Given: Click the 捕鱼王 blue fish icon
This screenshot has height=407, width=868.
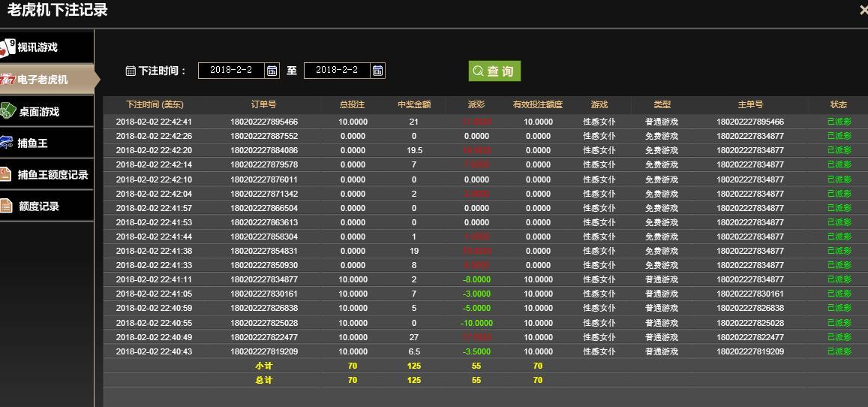Looking at the screenshot, I should click(x=7, y=143).
